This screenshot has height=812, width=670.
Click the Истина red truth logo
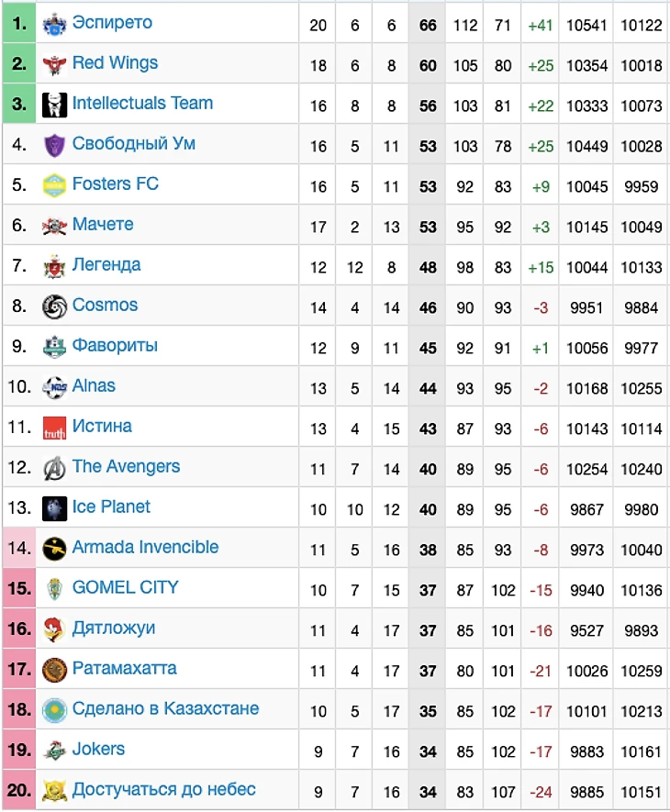click(55, 428)
